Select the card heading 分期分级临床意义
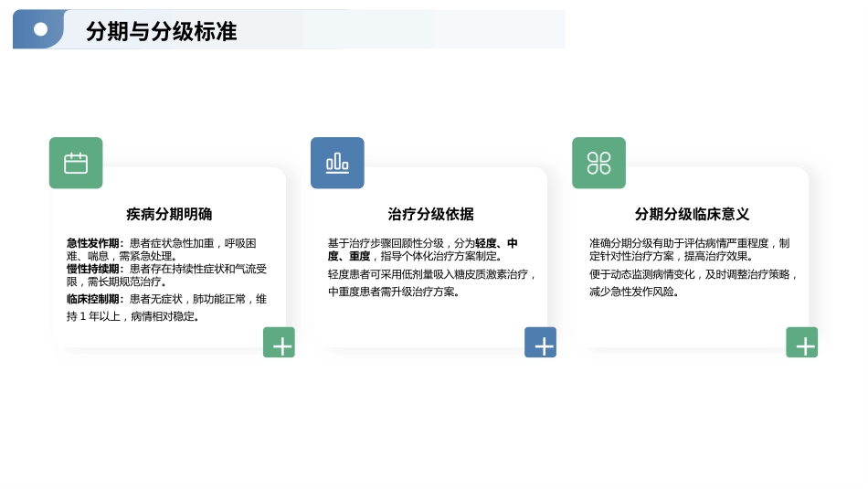868x489 pixels. tap(692, 214)
